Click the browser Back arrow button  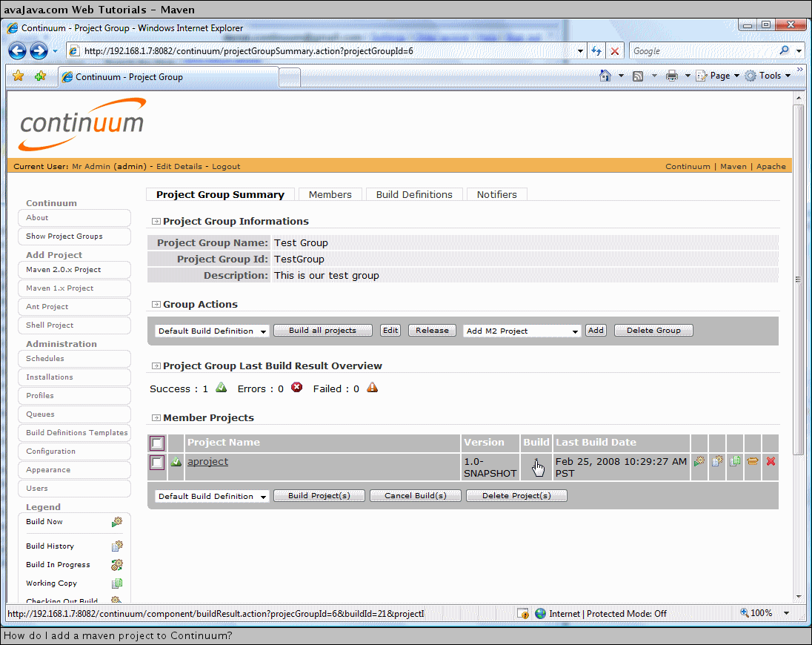(x=17, y=51)
